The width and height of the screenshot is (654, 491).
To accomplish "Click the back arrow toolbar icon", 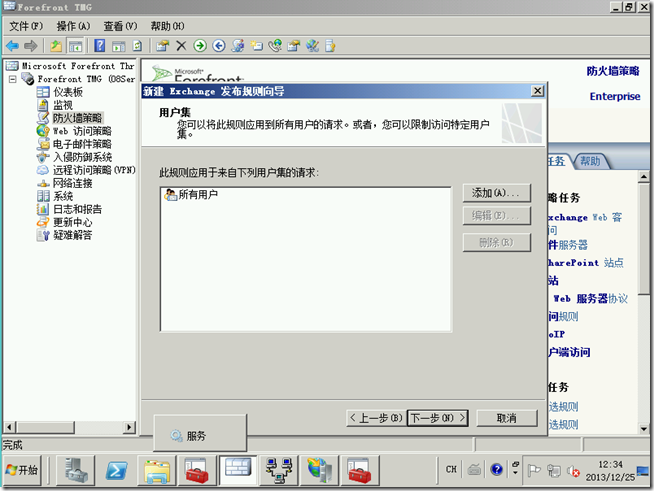I will click(13, 45).
